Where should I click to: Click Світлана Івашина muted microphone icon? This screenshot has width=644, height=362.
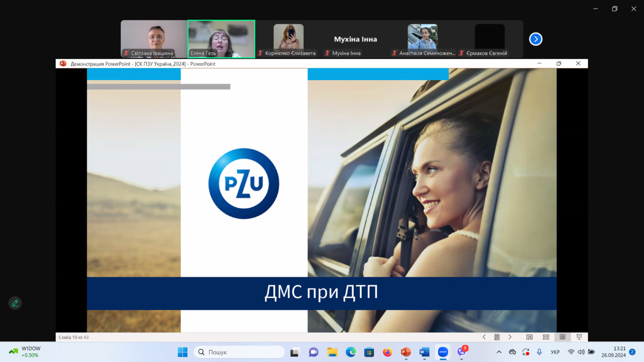(x=126, y=53)
